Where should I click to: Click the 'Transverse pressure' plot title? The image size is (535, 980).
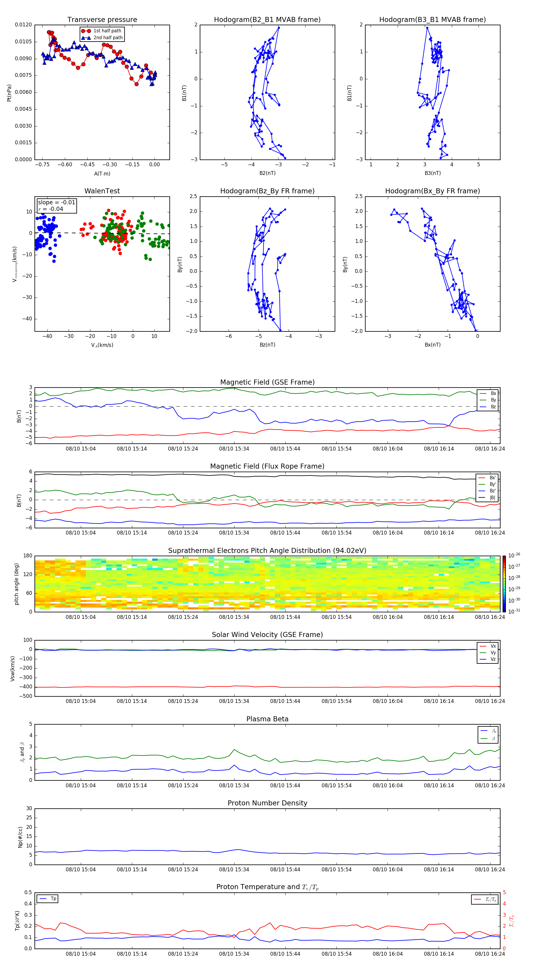click(102, 20)
